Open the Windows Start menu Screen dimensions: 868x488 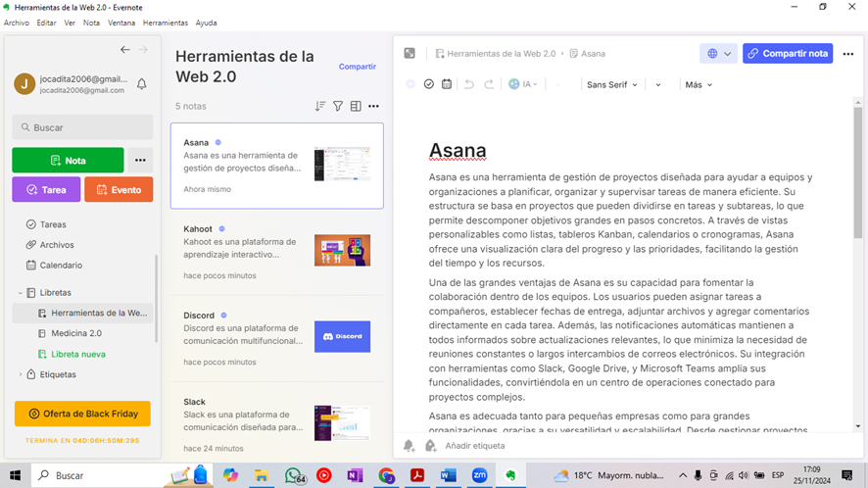point(15,475)
